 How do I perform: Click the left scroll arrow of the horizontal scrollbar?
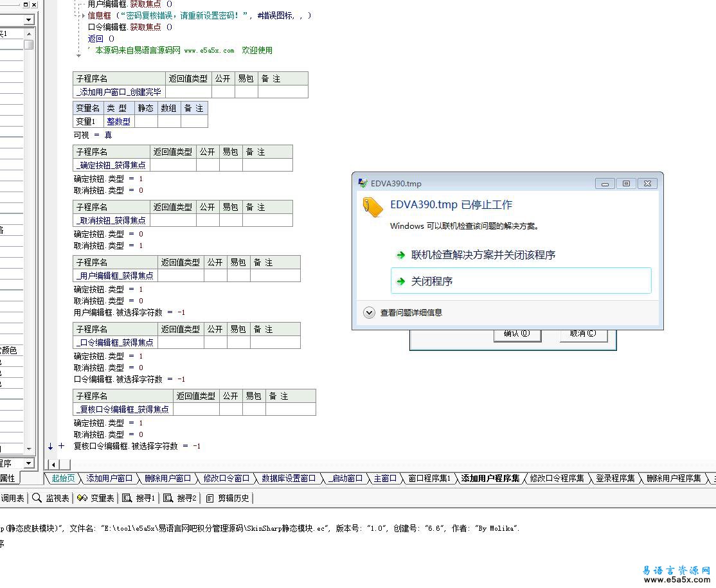(x=53, y=465)
